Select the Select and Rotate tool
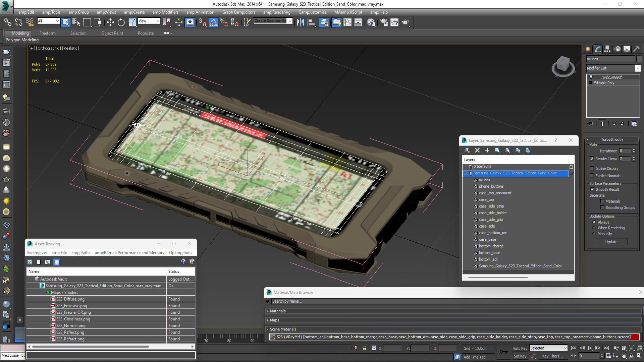 pos(121,22)
